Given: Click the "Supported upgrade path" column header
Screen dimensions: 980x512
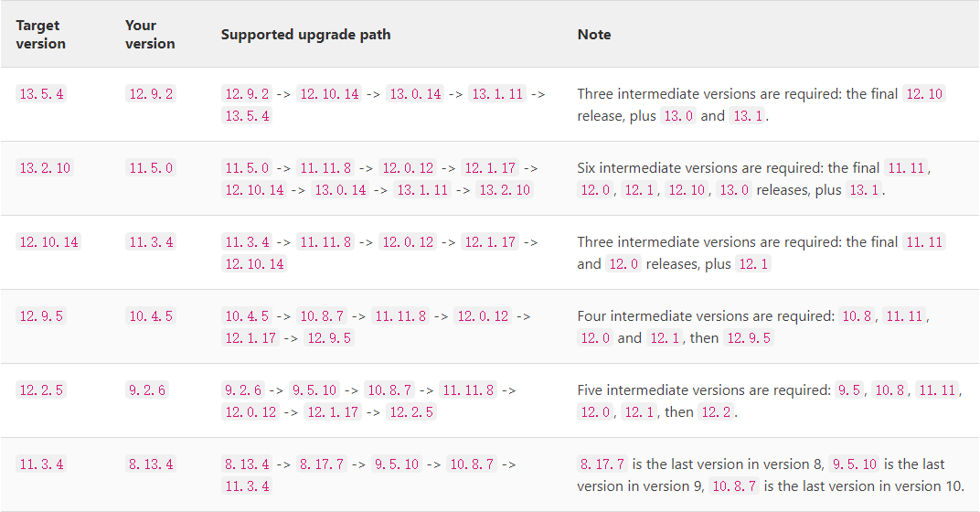Looking at the screenshot, I should coord(305,35).
